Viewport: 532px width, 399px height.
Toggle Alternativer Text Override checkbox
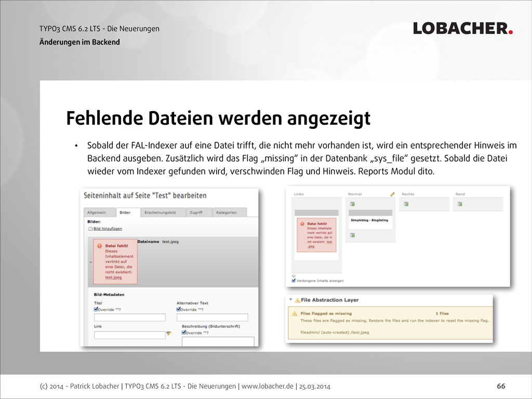pos(179,309)
